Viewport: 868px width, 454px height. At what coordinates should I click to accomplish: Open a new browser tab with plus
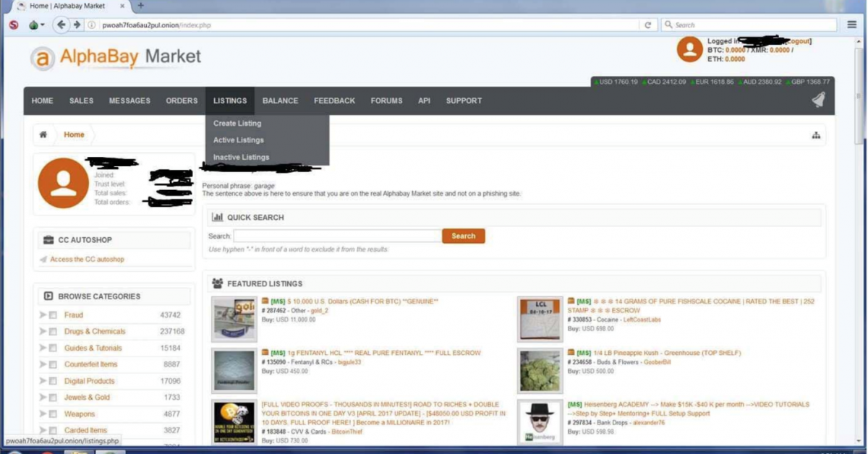(x=141, y=6)
